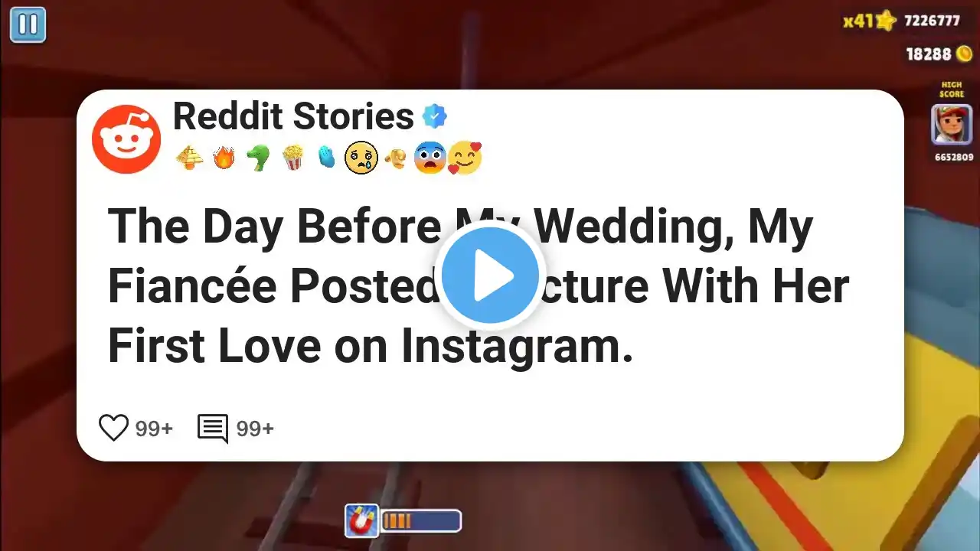Tap the heart like icon
The image size is (980, 551).
[x=113, y=428]
